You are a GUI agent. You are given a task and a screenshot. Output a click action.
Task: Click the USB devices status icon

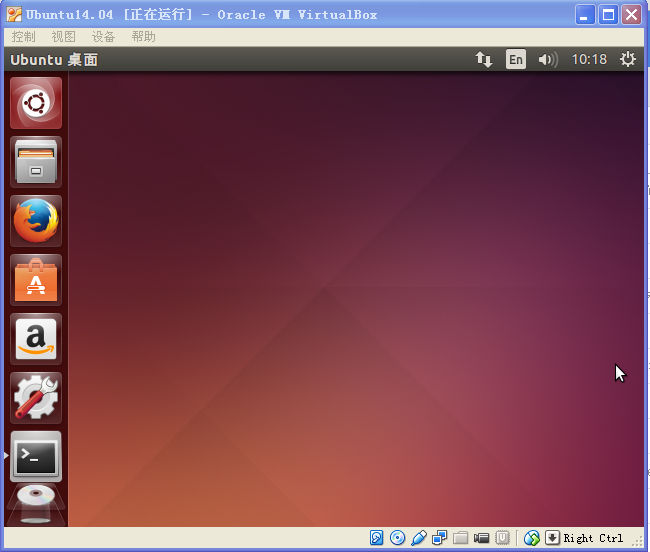pos(419,538)
